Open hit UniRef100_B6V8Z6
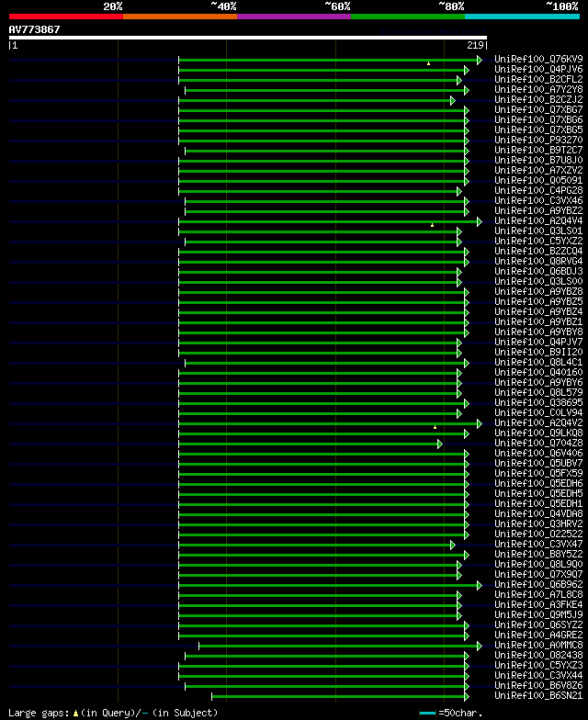588x720 pixels. tap(538, 685)
